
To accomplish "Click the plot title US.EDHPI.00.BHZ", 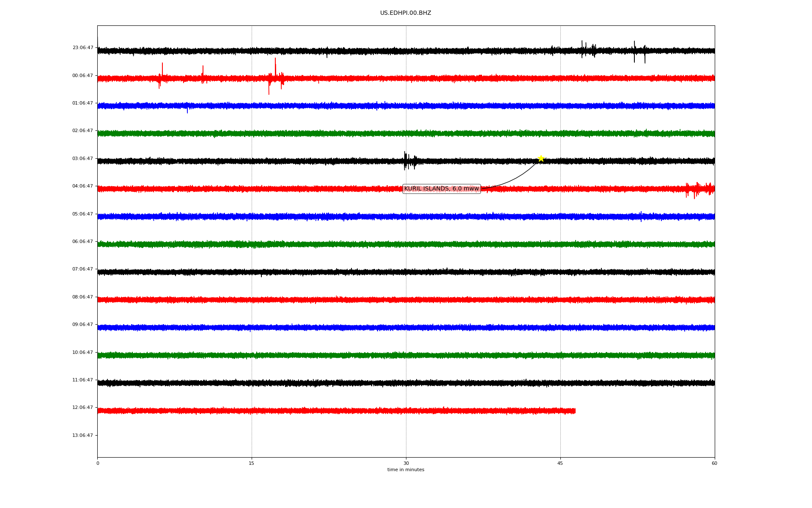I will (406, 13).
